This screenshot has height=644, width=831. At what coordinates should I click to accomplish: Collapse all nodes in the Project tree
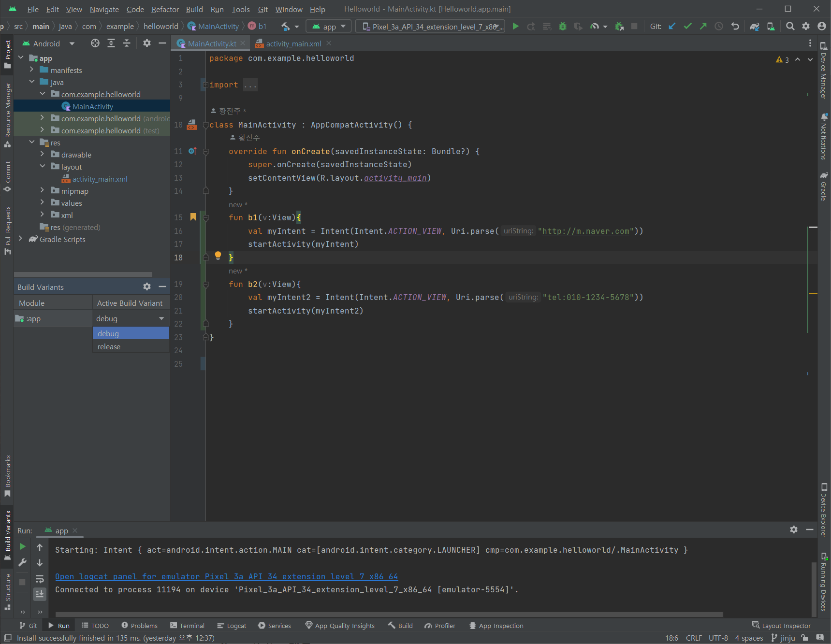(127, 43)
